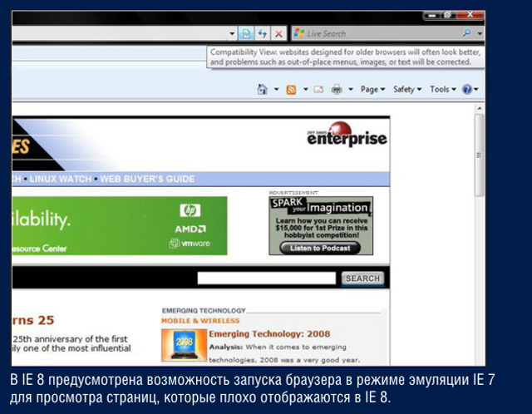
Task: Open the search provider options dropdown
Action: tap(480, 33)
